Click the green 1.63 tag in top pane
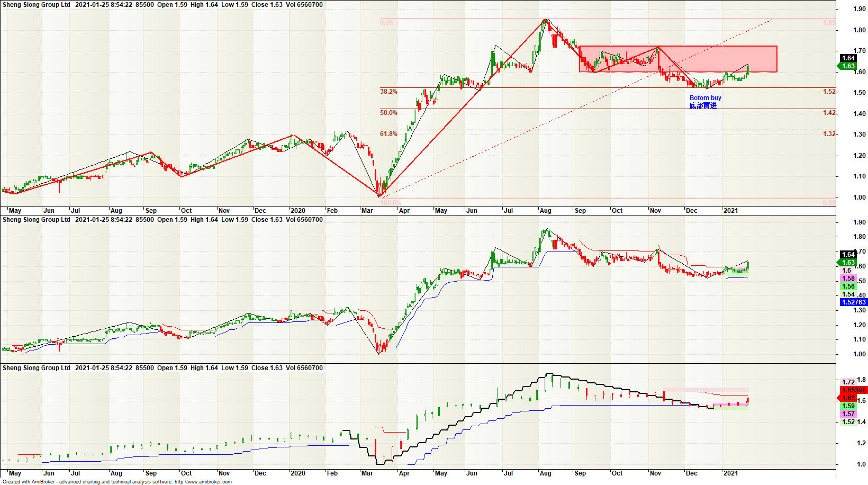 [848, 66]
